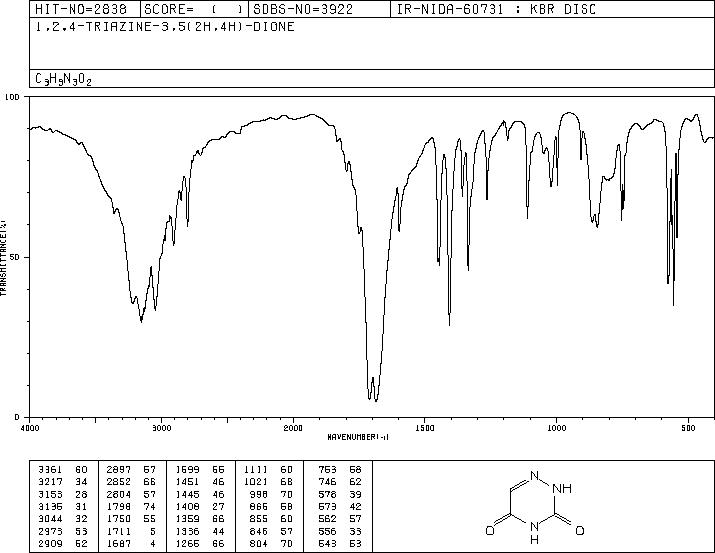Select the 763 peak value in the table
Viewport: 715px width, 553px height.
[327, 469]
